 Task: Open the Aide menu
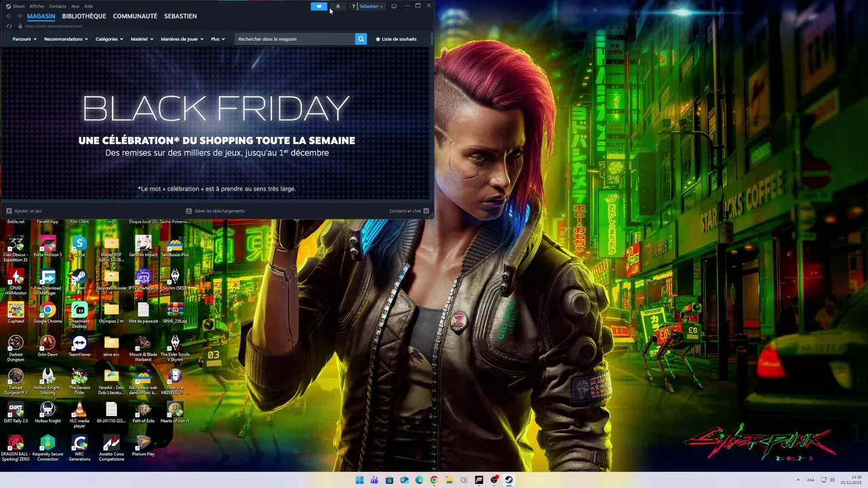tap(88, 6)
